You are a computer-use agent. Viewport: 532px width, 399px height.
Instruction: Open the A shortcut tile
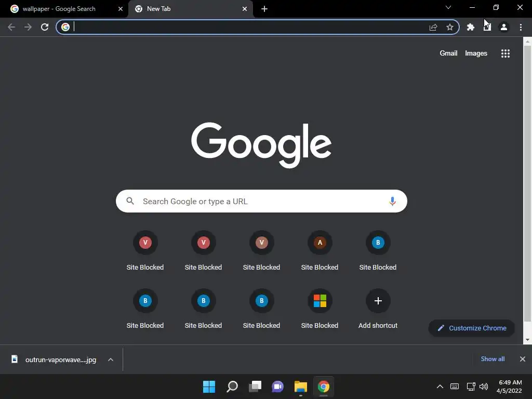[x=320, y=243]
